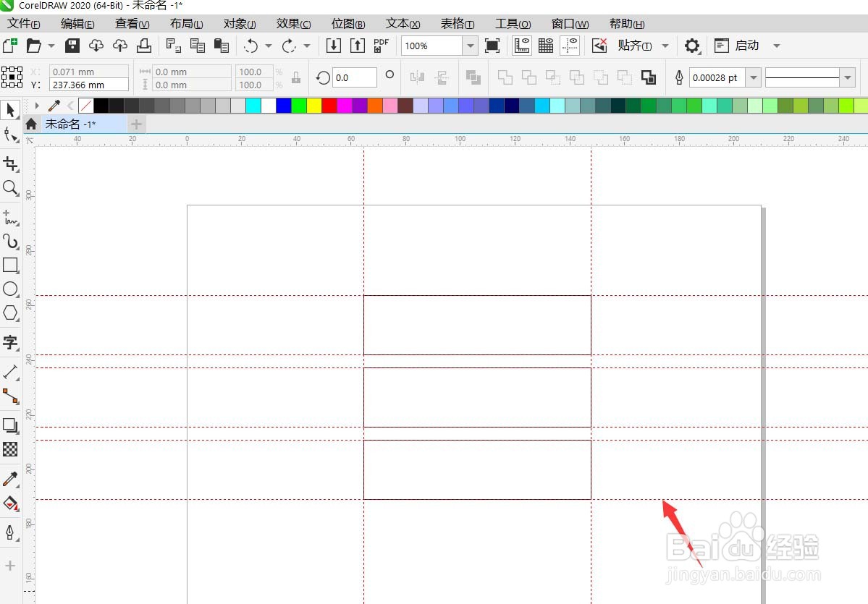868x604 pixels.
Task: Select the Color Eyedropper tool
Action: [10, 479]
